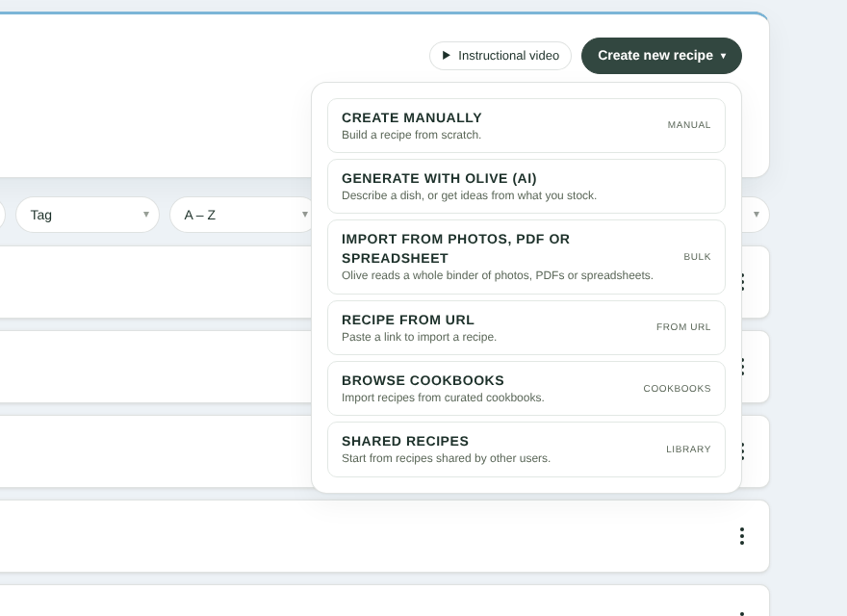Open the three-dot menu on the row below the dropdown panel

742,536
